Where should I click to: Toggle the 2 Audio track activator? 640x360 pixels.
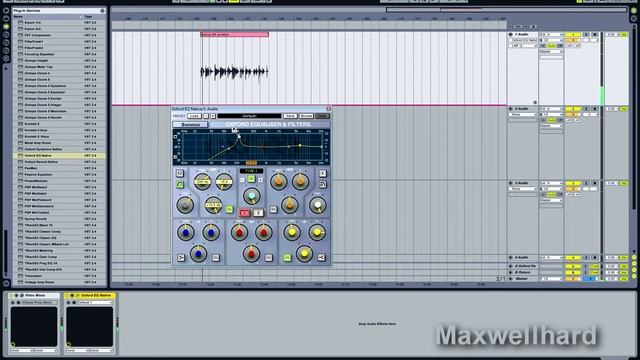[573, 109]
